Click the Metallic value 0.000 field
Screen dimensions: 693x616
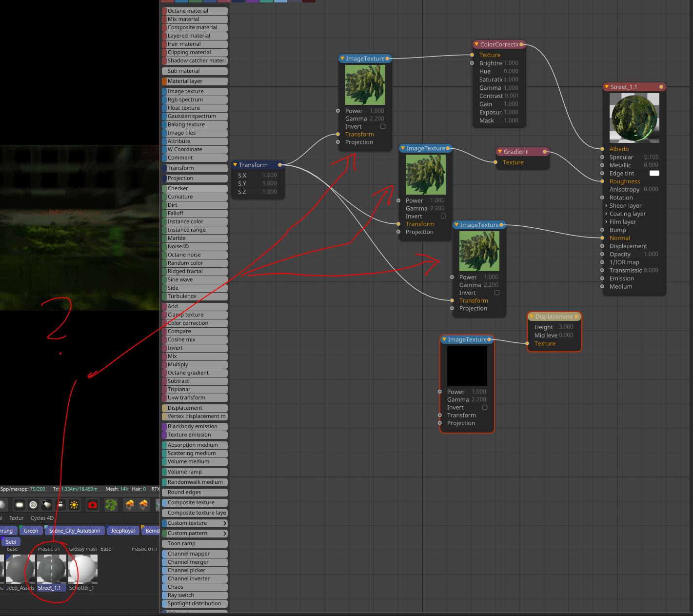click(651, 165)
